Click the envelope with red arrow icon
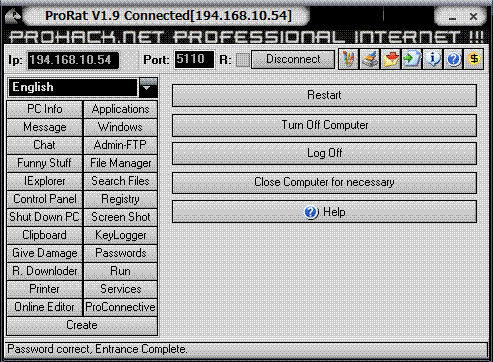493x362 pixels. (x=390, y=59)
